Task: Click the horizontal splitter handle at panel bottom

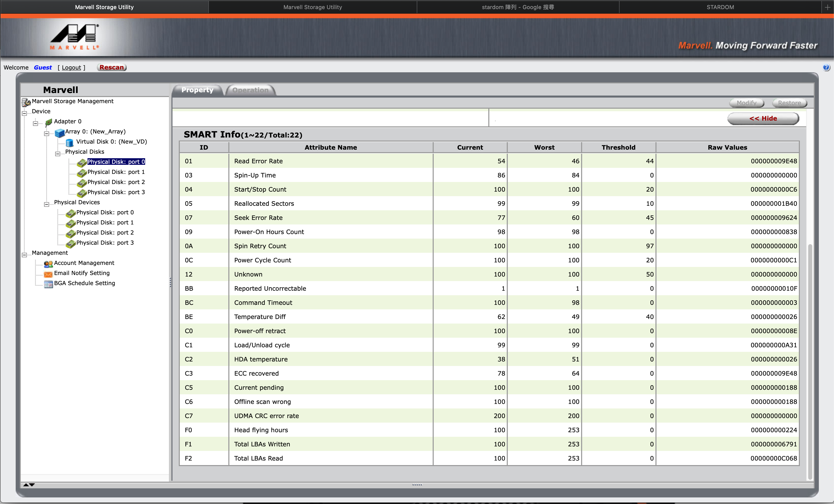Action: tap(417, 484)
